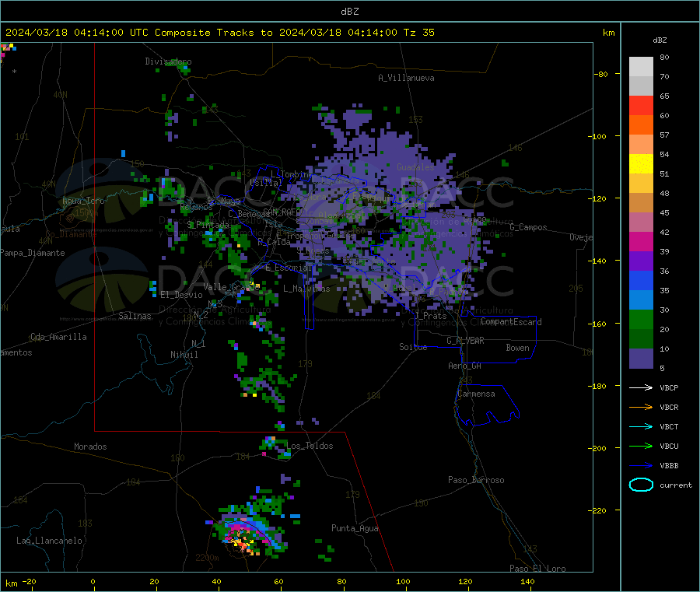Click the 'E_Escorial' label
This screenshot has width=700, height=592.
289,268
